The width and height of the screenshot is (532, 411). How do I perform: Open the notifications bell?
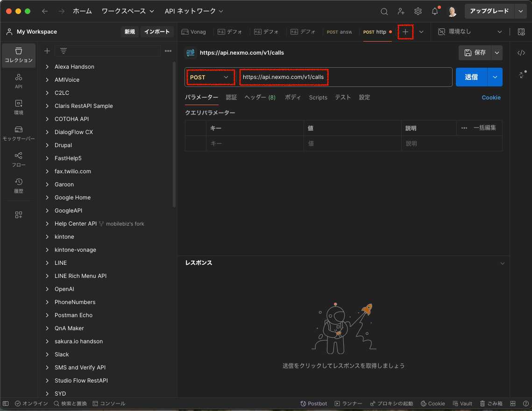pos(435,12)
